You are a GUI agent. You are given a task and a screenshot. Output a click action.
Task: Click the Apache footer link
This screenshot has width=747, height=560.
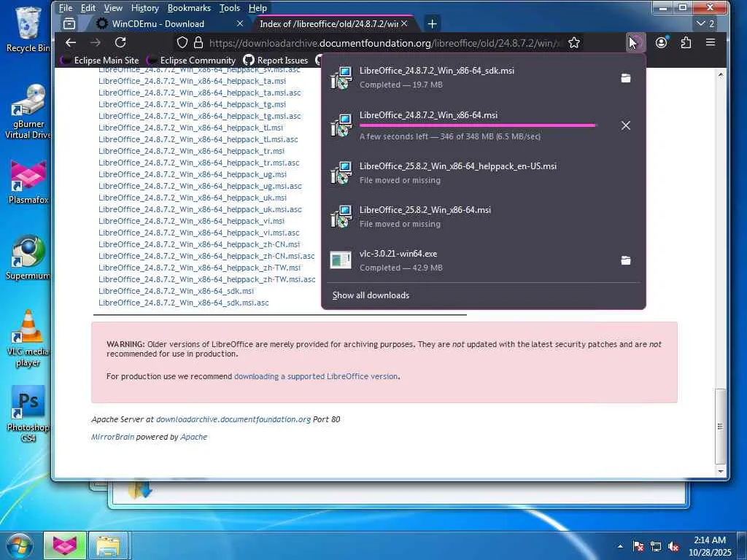tap(193, 437)
